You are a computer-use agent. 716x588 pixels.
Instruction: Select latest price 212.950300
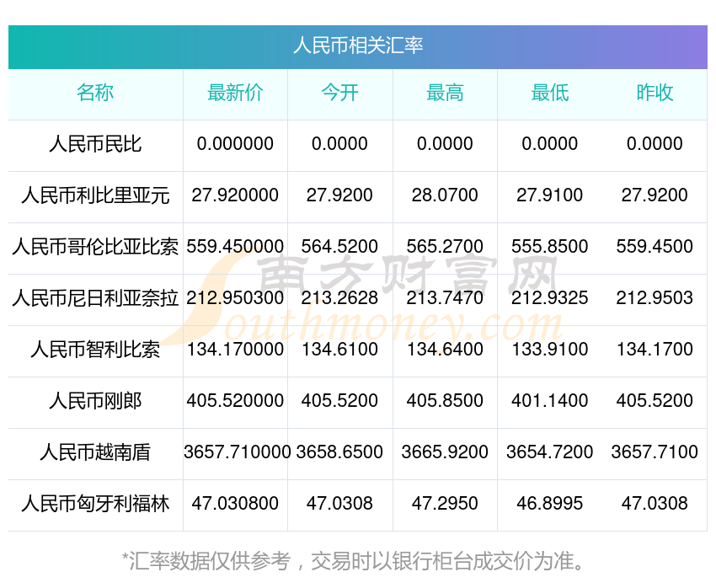pyautogui.click(x=235, y=297)
